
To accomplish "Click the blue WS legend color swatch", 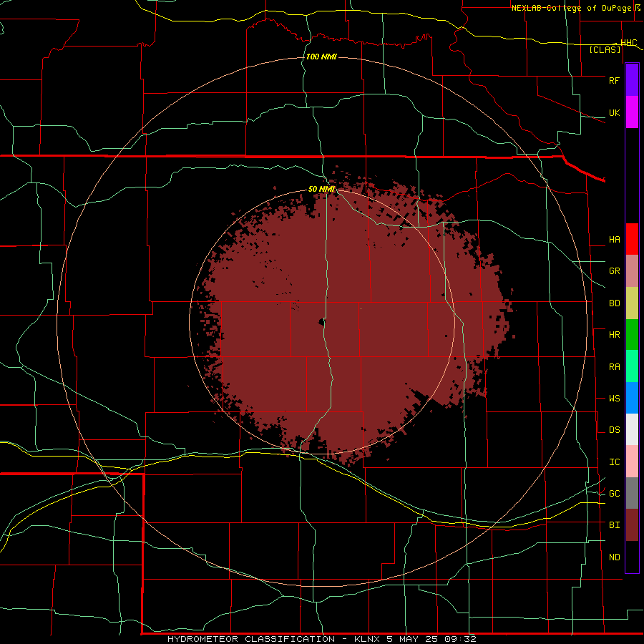I will (x=632, y=398).
